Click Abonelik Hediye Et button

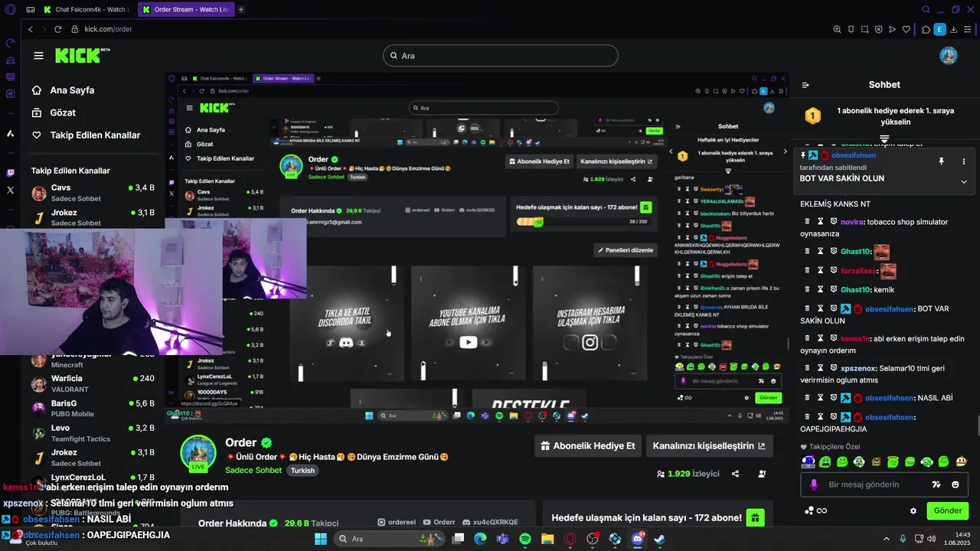(588, 445)
